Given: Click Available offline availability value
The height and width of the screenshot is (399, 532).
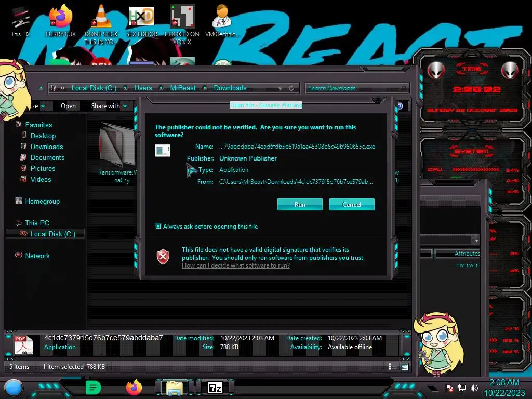Looking at the screenshot, I should (x=350, y=347).
